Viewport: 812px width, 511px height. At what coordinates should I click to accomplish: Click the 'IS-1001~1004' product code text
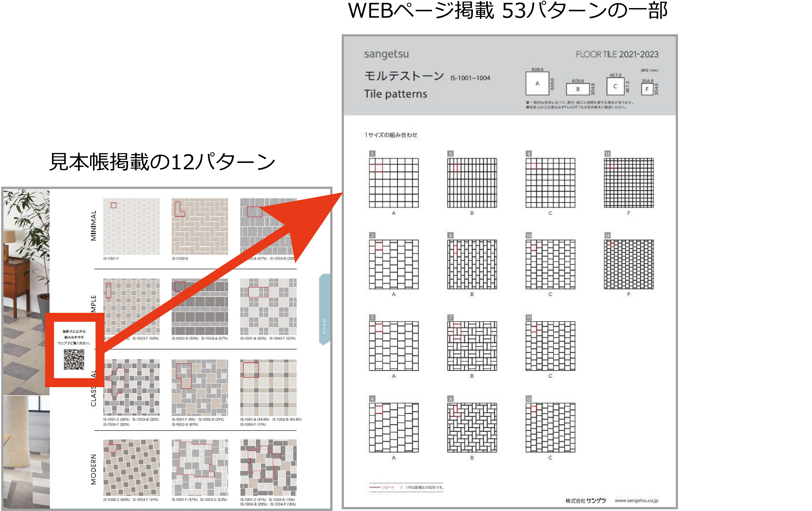pos(470,78)
